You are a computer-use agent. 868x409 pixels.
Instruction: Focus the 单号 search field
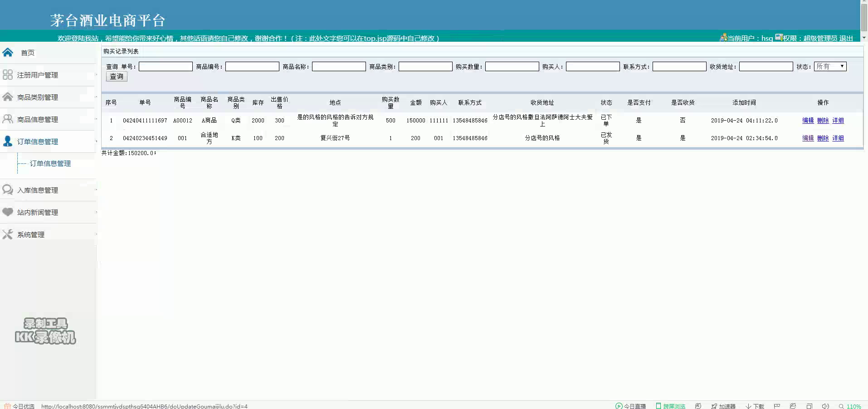[166, 66]
